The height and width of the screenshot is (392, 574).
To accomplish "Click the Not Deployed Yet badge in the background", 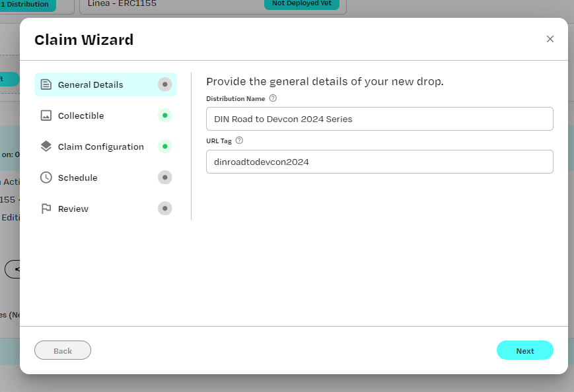I will tap(302, 4).
